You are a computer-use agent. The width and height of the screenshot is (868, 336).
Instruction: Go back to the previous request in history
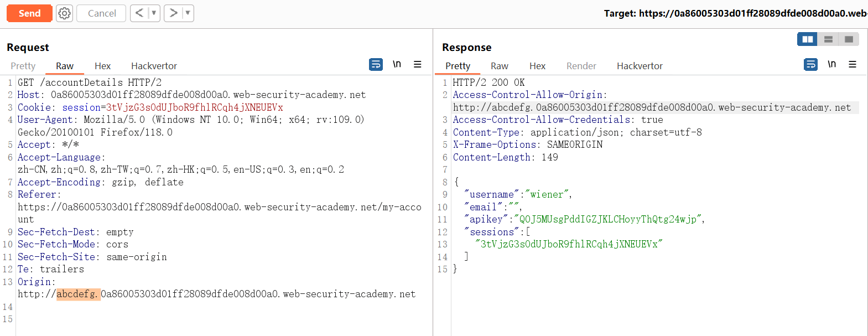[139, 13]
